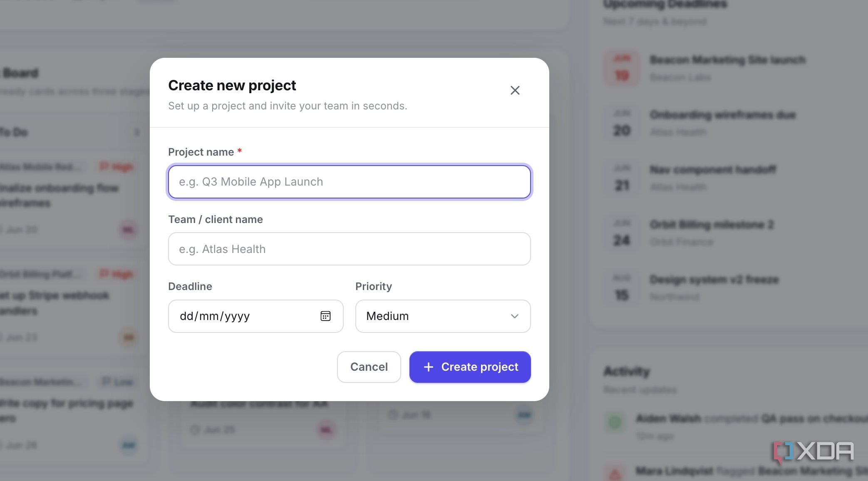
Task: Open the Priority dropdown showing Medium
Action: coord(443,316)
